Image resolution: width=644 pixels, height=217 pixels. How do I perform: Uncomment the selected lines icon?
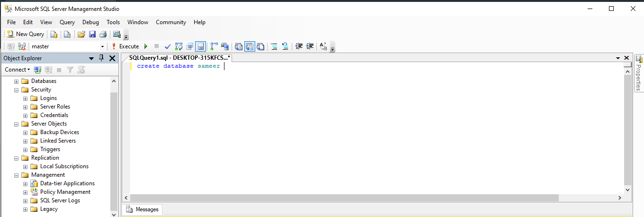285,46
